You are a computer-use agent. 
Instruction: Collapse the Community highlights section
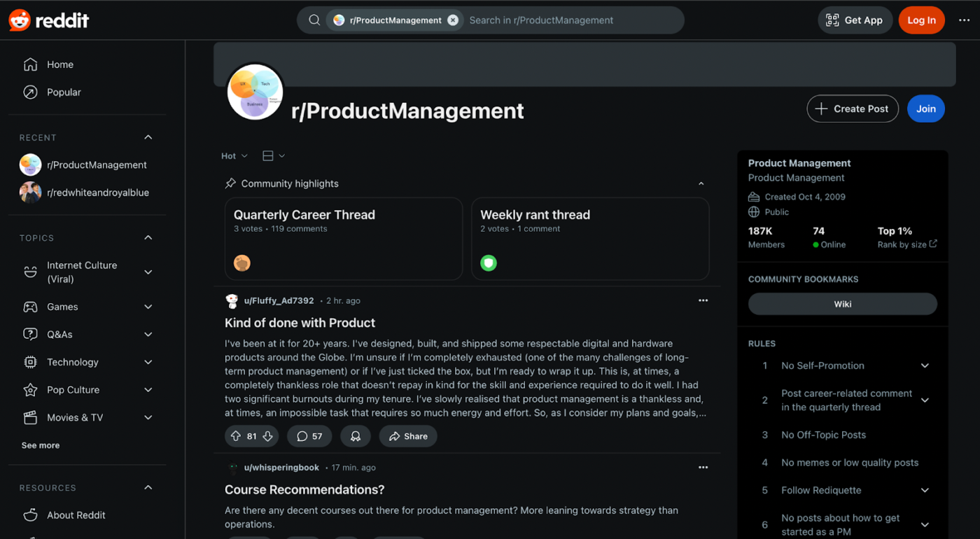(x=701, y=183)
